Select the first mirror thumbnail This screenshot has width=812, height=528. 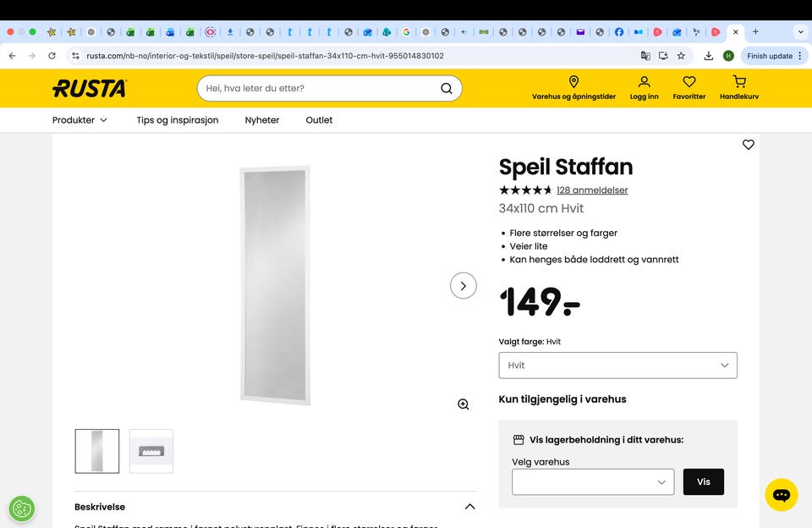96,451
